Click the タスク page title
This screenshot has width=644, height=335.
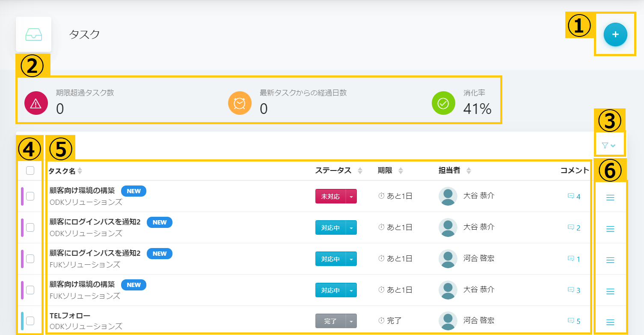84,34
